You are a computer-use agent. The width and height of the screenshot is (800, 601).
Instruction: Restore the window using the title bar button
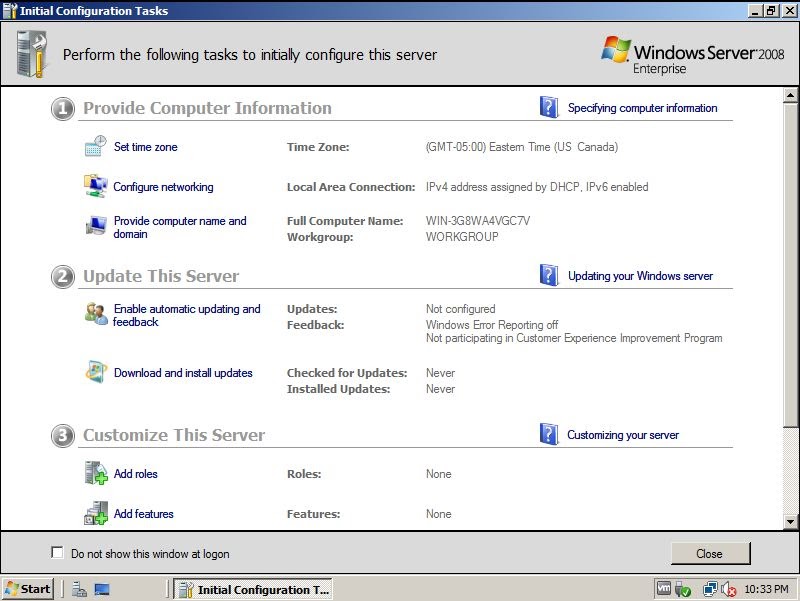772,10
